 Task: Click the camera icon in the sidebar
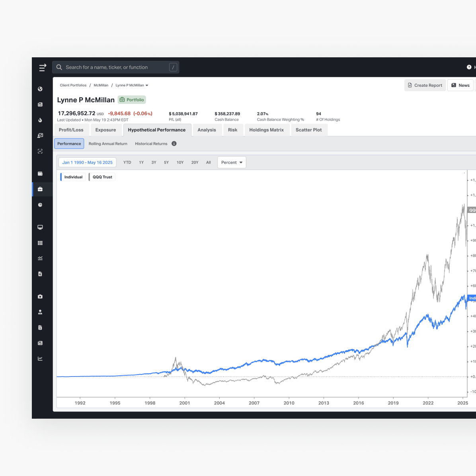(40, 297)
